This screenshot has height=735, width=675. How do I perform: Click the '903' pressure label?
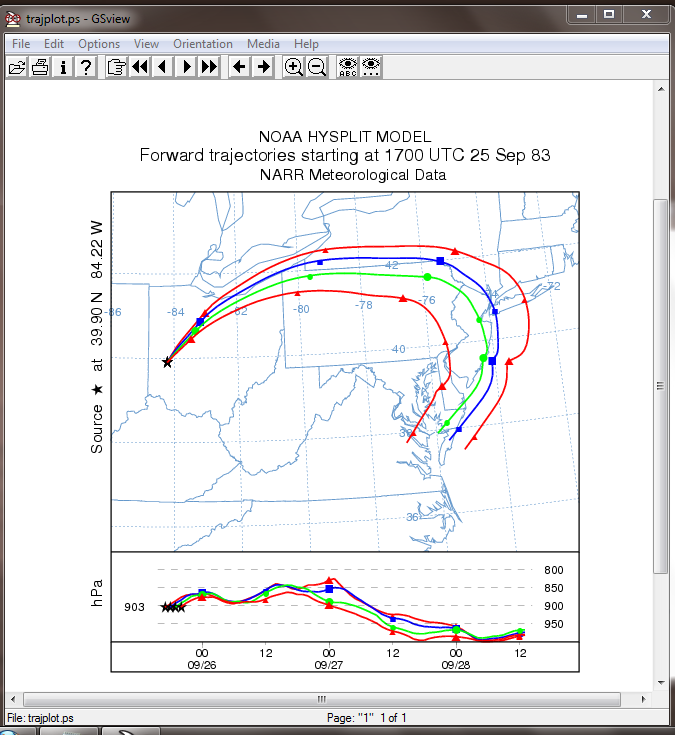[x=134, y=607]
